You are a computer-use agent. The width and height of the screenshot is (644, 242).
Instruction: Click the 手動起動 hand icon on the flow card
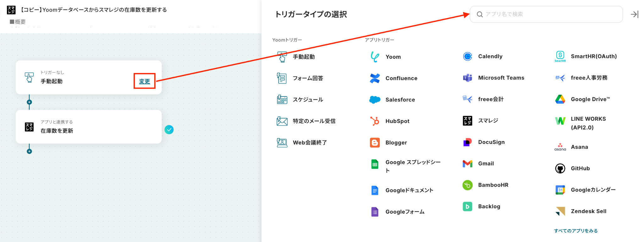[29, 77]
